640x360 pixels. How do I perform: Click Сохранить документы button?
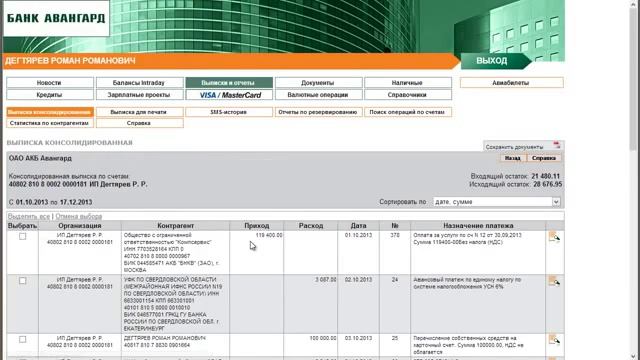pos(523,146)
